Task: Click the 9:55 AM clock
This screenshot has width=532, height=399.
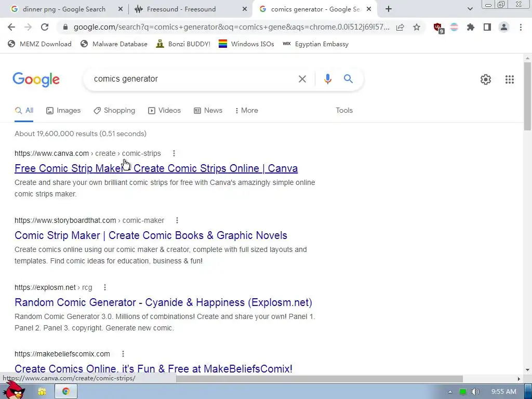Action: (503, 392)
